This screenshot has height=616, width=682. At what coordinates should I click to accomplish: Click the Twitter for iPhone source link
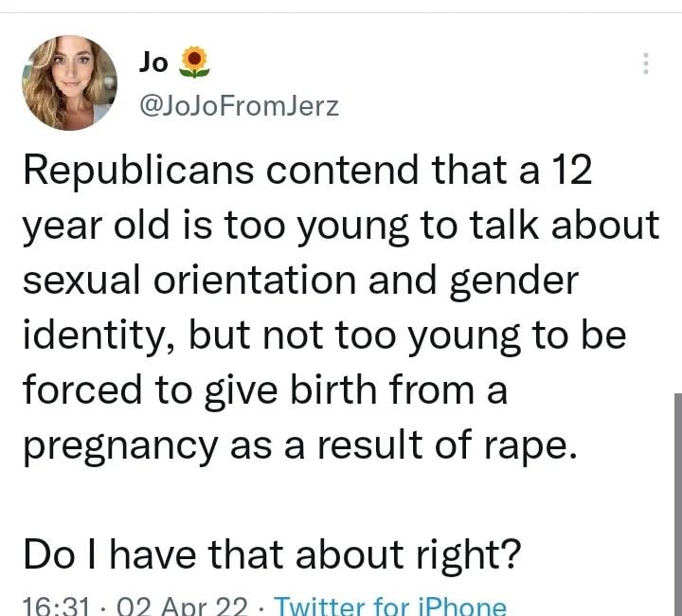click(395, 606)
